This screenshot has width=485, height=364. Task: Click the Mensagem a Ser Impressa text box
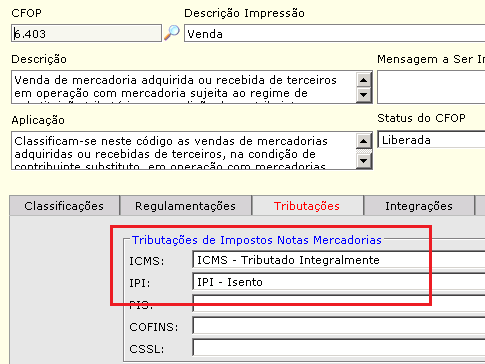coord(431,87)
